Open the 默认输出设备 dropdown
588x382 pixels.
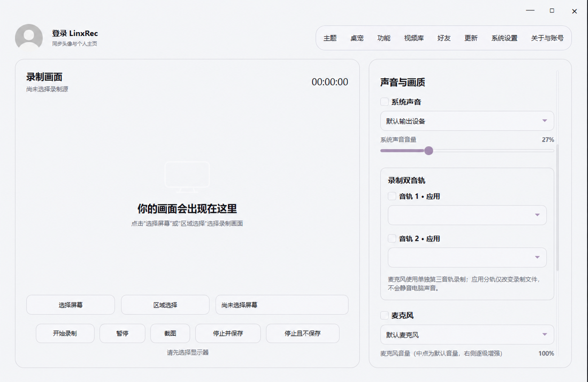tap(467, 121)
